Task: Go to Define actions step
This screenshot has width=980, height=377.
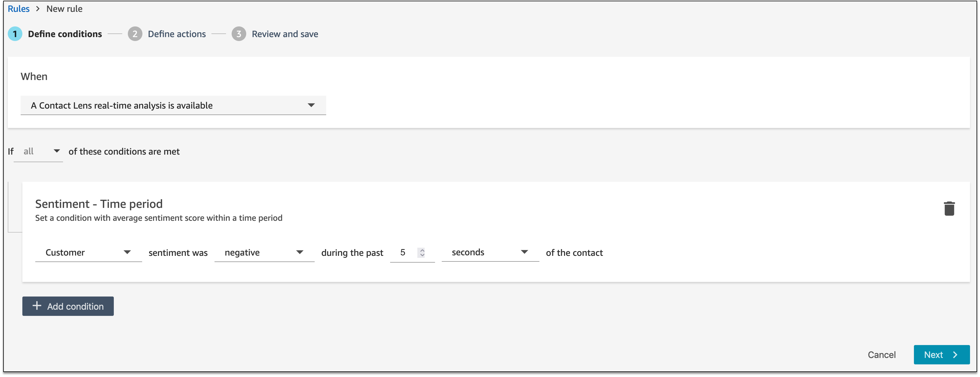Action: point(177,34)
